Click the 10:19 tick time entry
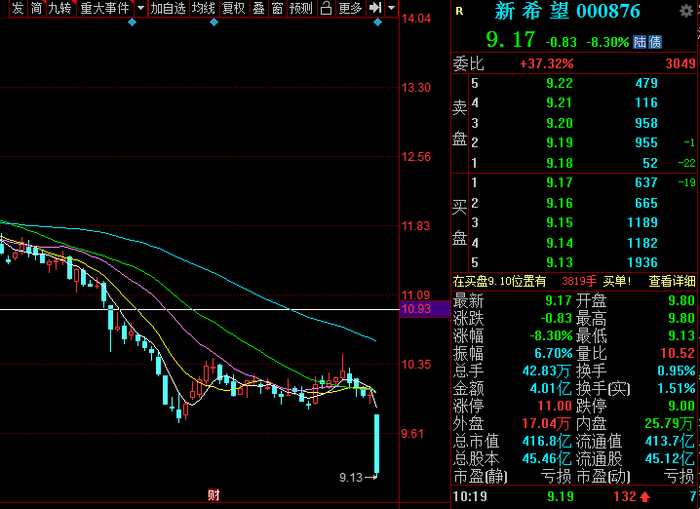The height and width of the screenshot is (509, 700). pos(470,496)
